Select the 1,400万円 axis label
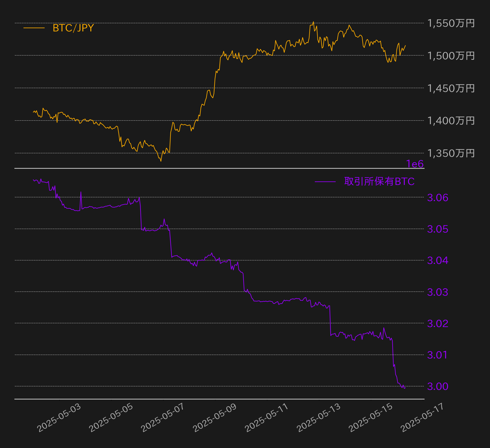The image size is (490, 448). pos(451,120)
